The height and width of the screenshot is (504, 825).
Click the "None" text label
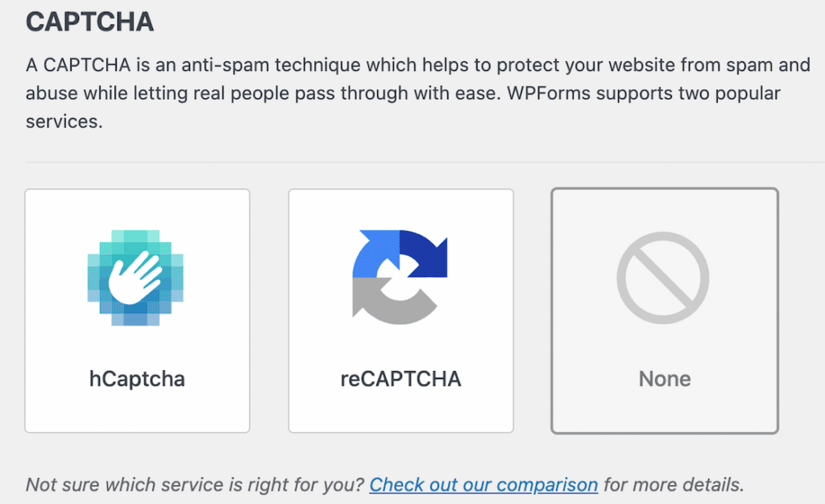click(x=665, y=379)
